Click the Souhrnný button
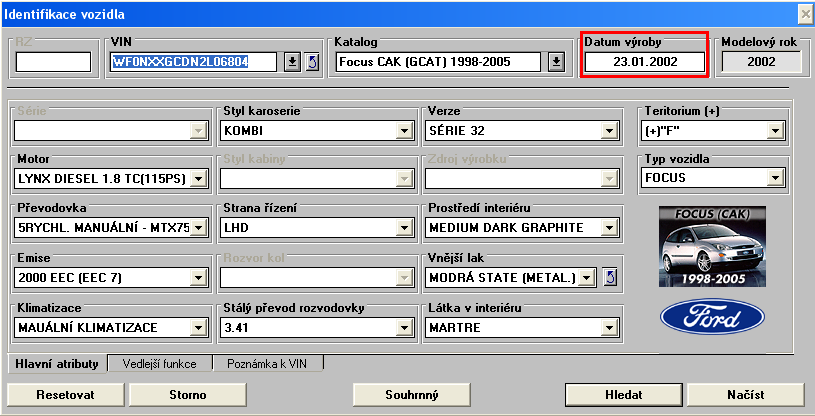This screenshot has height=416, width=815. coord(412,395)
